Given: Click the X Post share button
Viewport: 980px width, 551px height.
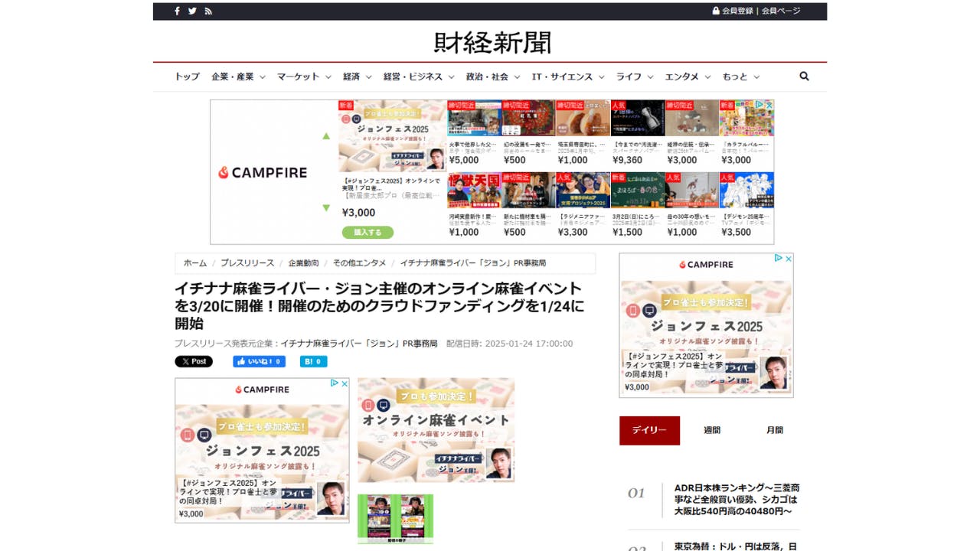Looking at the screenshot, I should click(194, 361).
